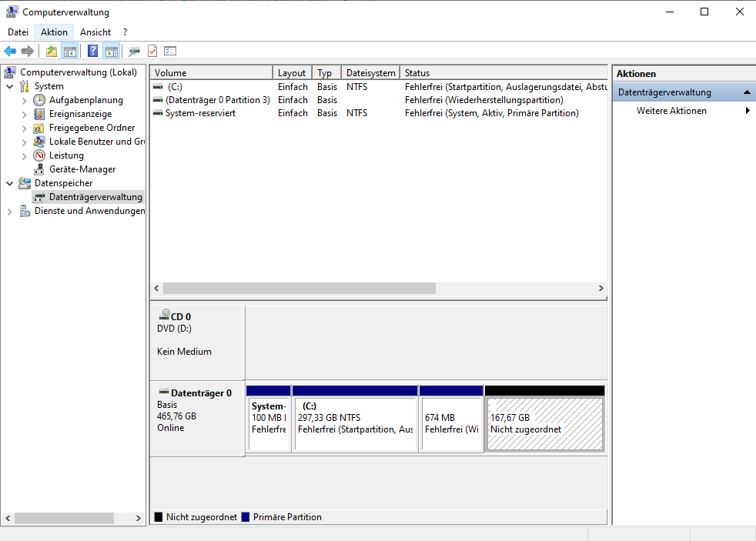Screen dimensions: 756x541
Task: Click the tree pane horizontal scrollbar thumb
Action: click(x=64, y=519)
